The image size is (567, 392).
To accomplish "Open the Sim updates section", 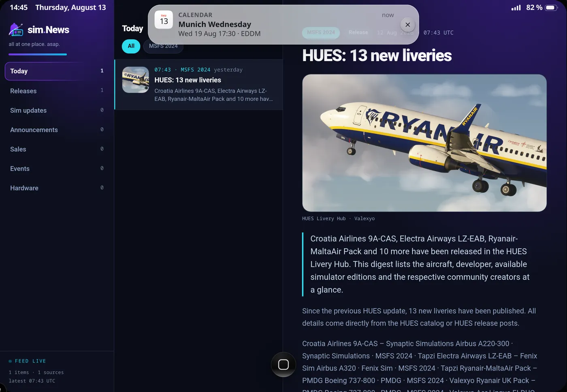I will (57, 110).
